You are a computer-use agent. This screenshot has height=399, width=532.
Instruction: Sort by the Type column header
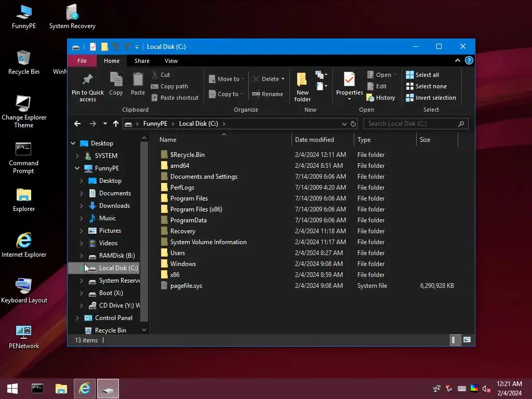(385, 140)
